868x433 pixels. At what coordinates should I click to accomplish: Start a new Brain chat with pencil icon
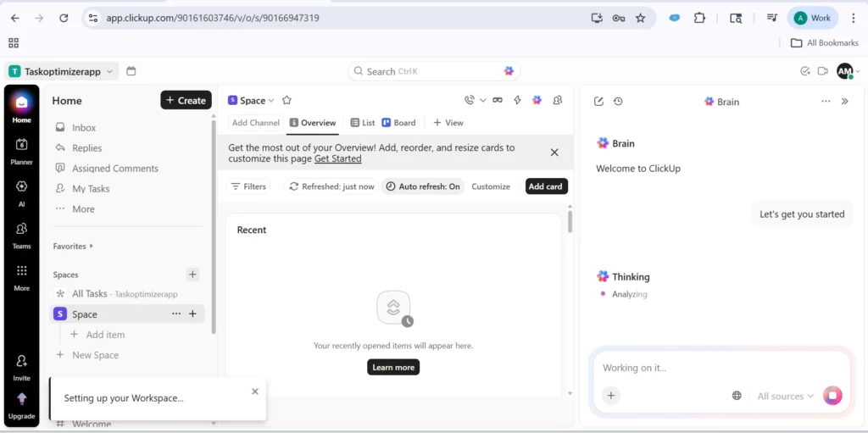(x=598, y=102)
